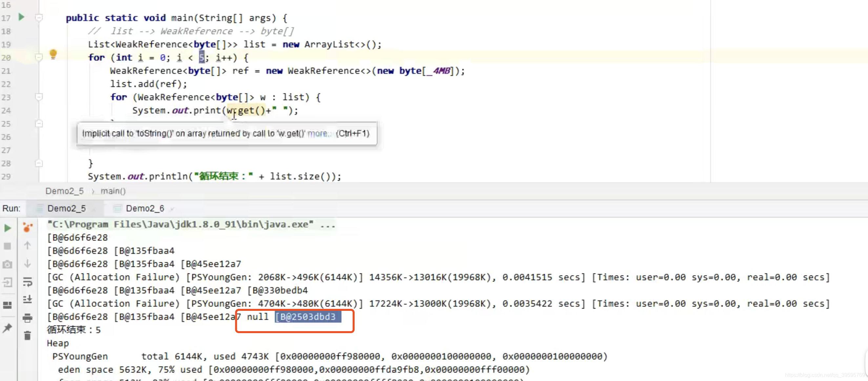868x381 pixels.
Task: Click w.get() in the print statement
Action: coord(246,110)
